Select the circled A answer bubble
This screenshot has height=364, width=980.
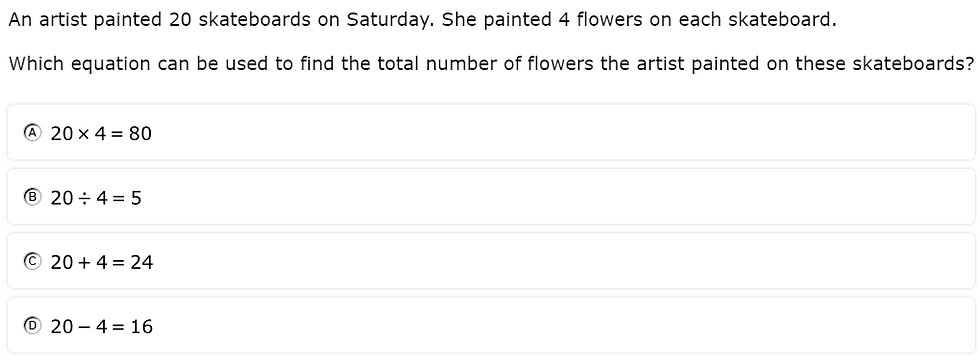click(x=32, y=133)
